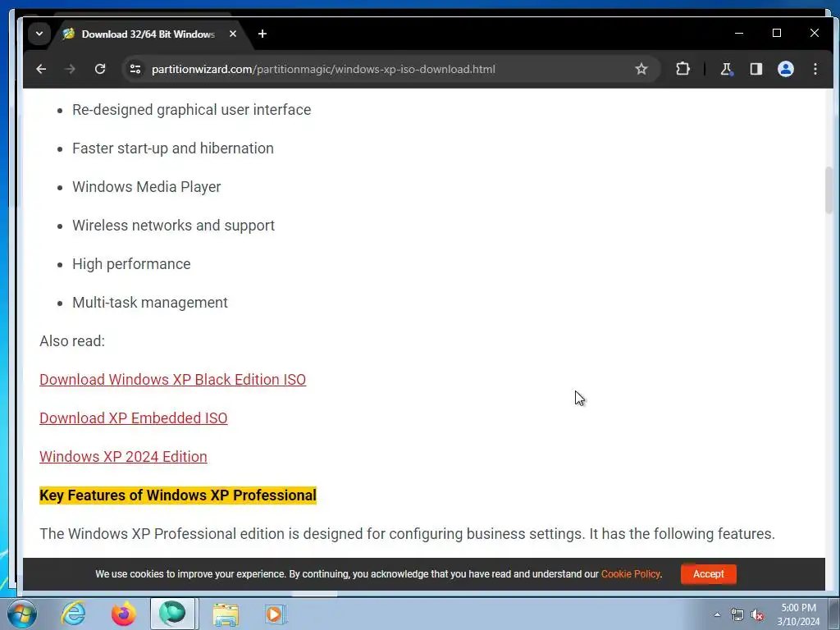Click the 'Also read:' text
The height and width of the screenshot is (630, 840).
(72, 340)
